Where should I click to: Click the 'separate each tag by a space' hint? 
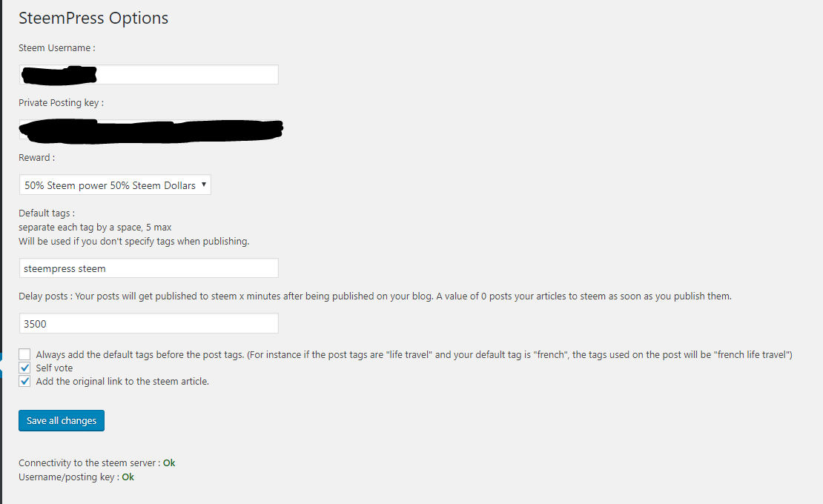coord(95,227)
